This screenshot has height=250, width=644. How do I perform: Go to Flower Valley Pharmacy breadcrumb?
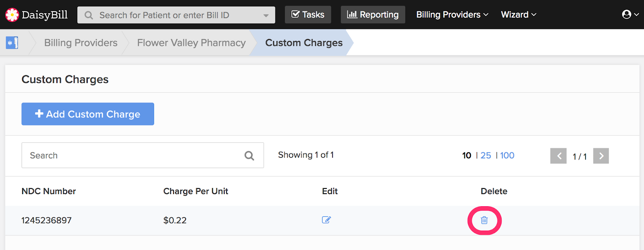coord(191,43)
